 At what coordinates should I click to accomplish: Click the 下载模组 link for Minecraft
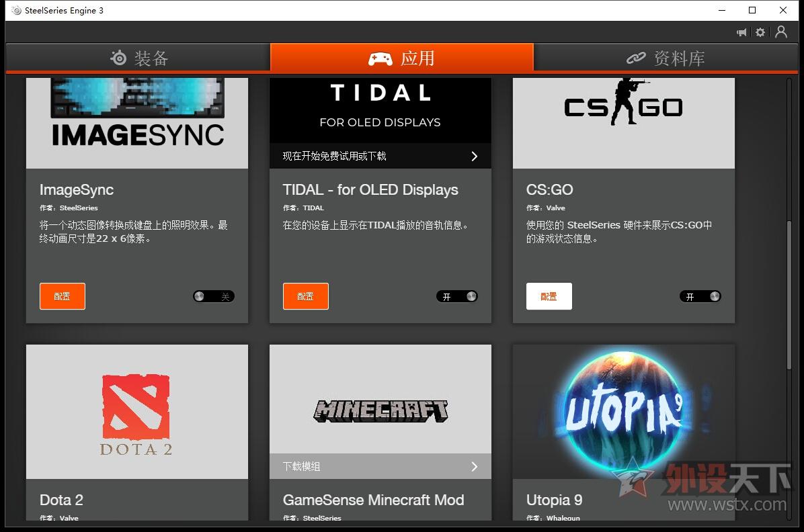(301, 466)
